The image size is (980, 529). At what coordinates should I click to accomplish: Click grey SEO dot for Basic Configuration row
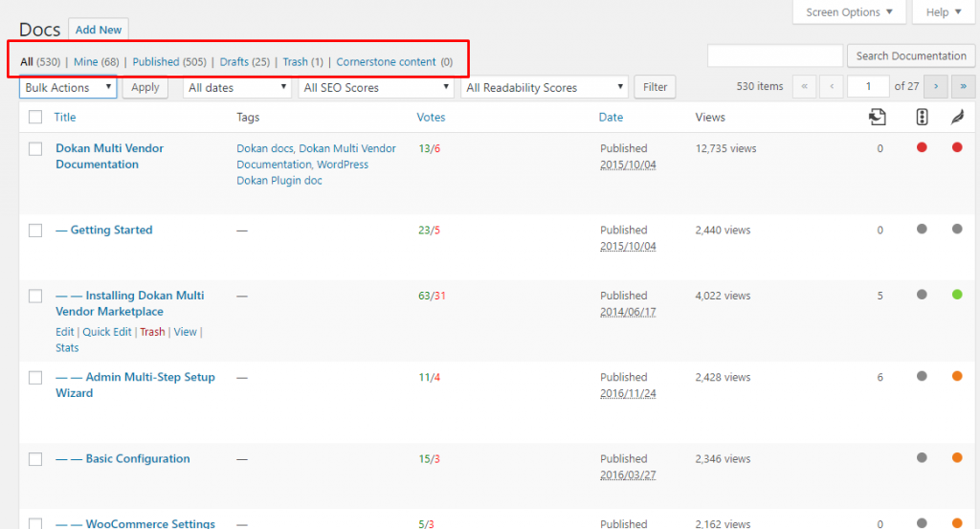click(922, 457)
